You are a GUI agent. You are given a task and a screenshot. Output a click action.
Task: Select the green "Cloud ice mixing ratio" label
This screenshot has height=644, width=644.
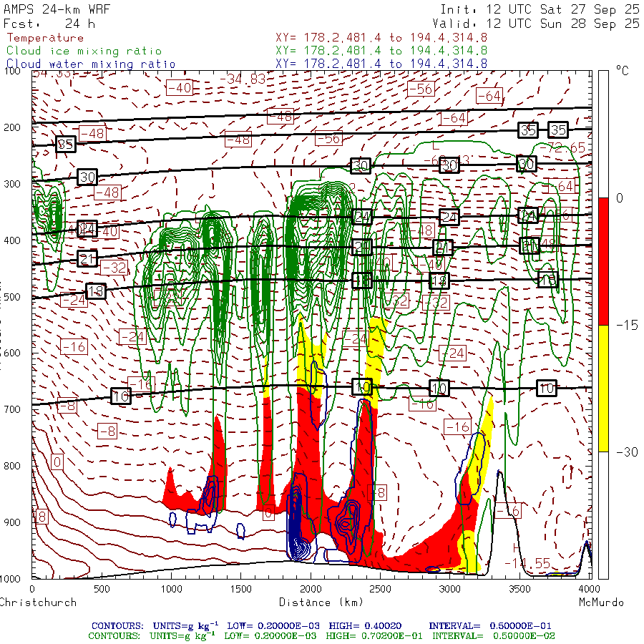coord(84,51)
